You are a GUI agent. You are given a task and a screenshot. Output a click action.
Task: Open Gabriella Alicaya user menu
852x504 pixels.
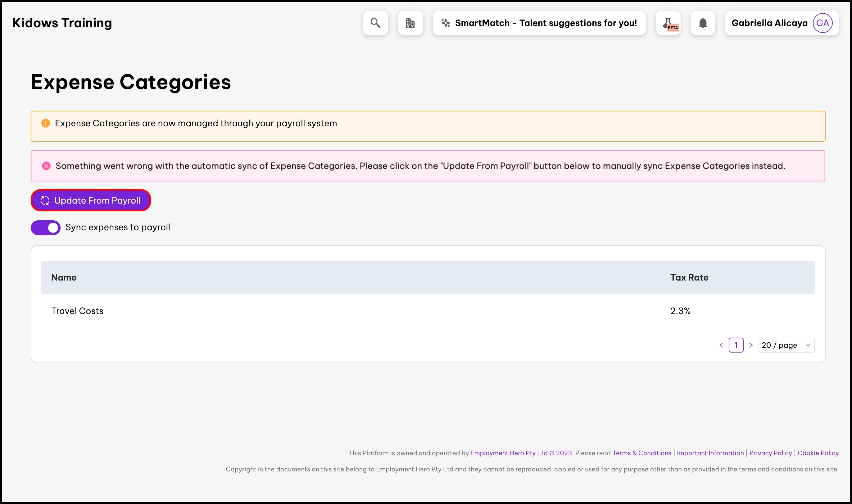pyautogui.click(x=769, y=23)
